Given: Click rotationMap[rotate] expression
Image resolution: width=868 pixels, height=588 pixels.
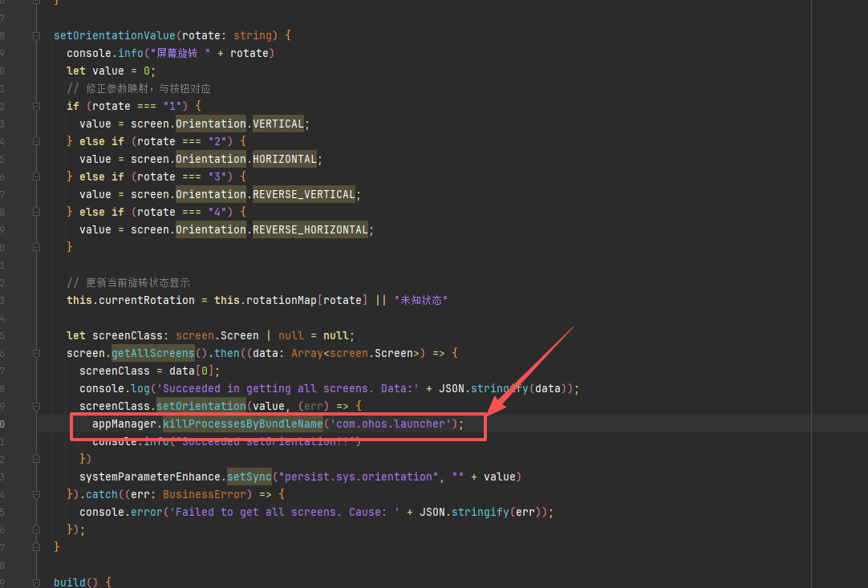Looking at the screenshot, I should 306,300.
